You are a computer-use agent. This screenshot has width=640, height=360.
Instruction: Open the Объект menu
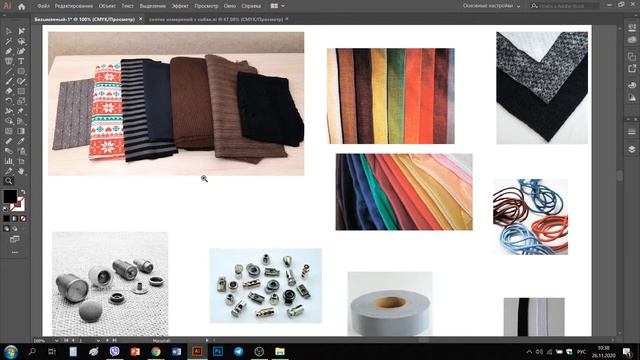[107, 6]
